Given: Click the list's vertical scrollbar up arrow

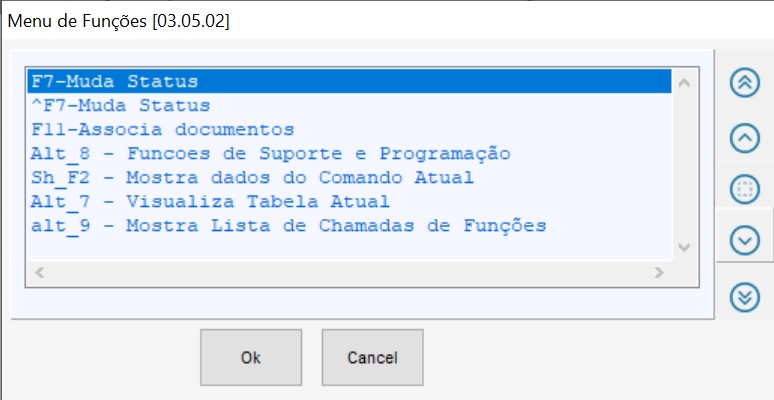Looking at the screenshot, I should [x=684, y=84].
